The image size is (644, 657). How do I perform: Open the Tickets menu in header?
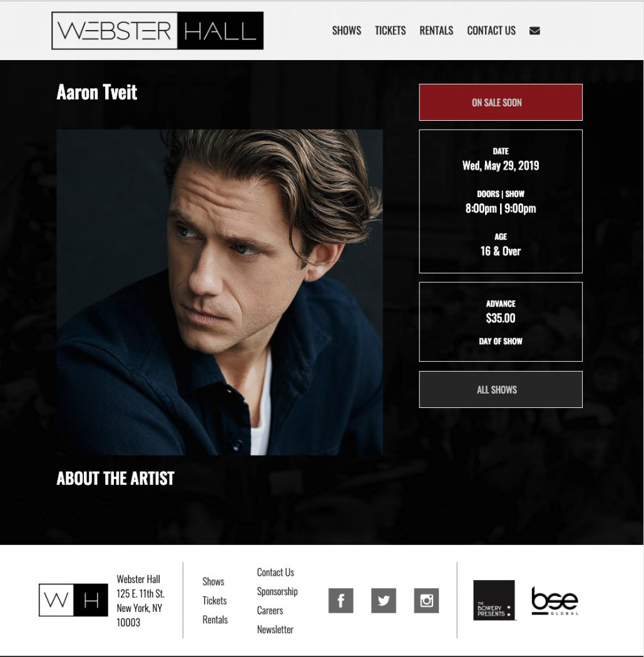click(390, 31)
